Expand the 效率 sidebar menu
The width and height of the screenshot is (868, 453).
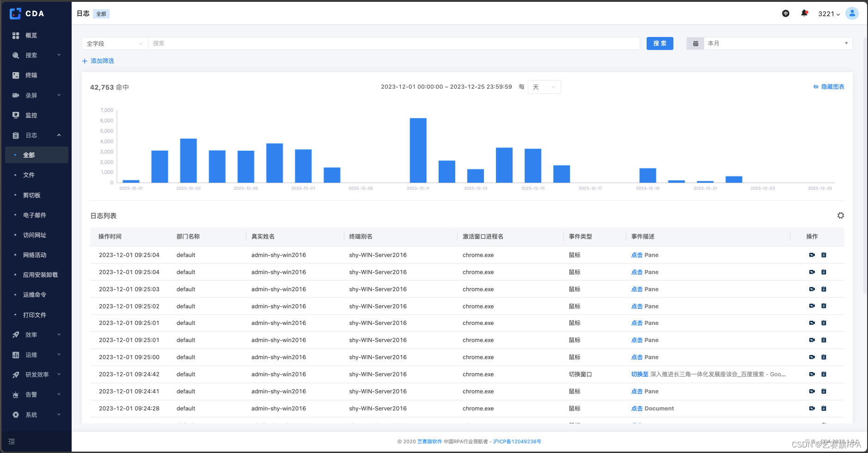tap(37, 335)
